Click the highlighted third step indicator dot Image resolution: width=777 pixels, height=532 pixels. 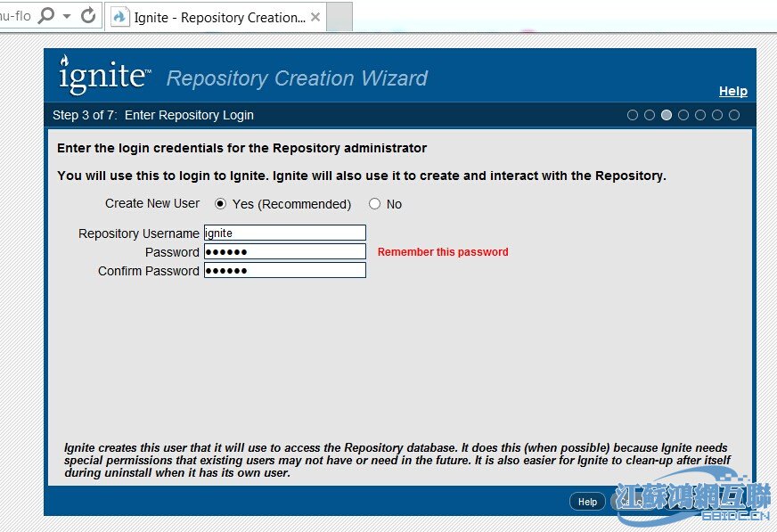(667, 116)
